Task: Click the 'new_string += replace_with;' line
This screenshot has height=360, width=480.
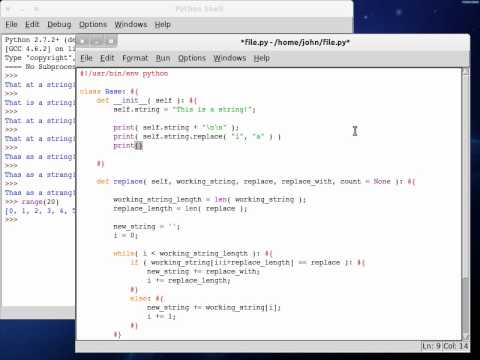Action: point(203,271)
